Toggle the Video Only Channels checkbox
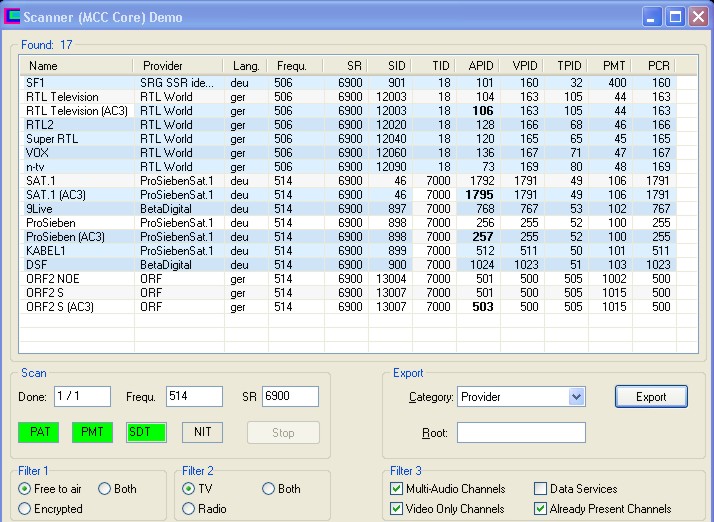Viewport: 714px width, 522px height. coord(396,509)
